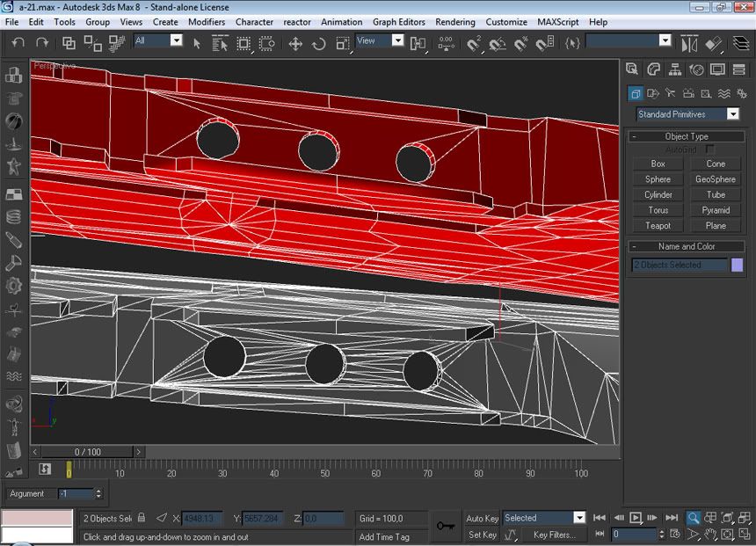Toggle the AutoGrid checkbox
This screenshot has width=756, height=546.
[710, 149]
